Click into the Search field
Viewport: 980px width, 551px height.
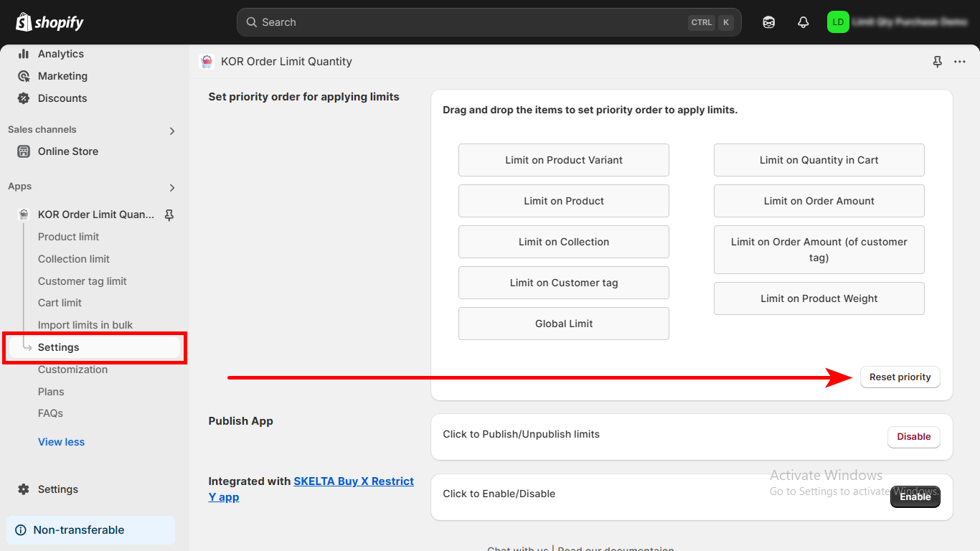[x=466, y=22]
